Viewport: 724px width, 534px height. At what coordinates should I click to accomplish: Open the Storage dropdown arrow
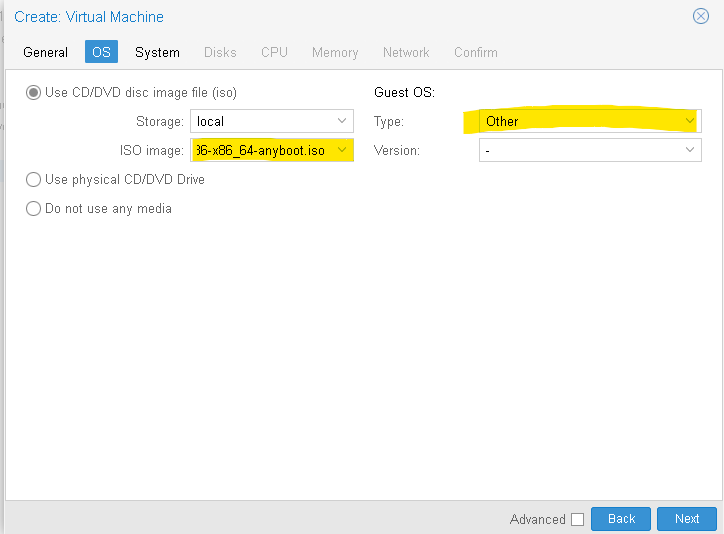(x=342, y=121)
